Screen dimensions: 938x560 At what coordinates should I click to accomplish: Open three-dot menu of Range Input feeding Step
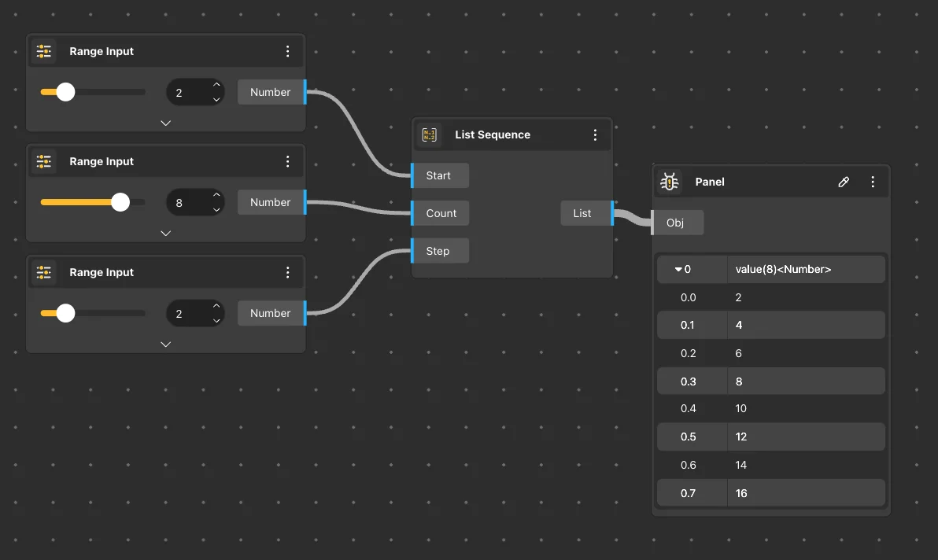(287, 272)
